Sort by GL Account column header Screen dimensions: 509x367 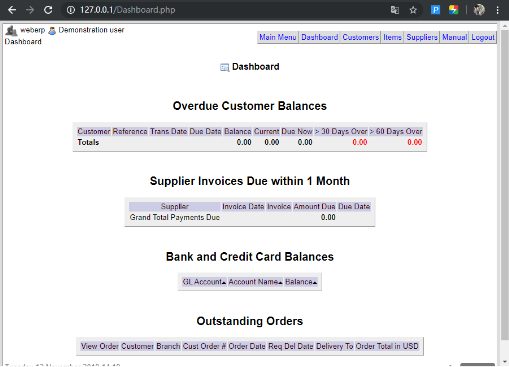pyautogui.click(x=204, y=282)
